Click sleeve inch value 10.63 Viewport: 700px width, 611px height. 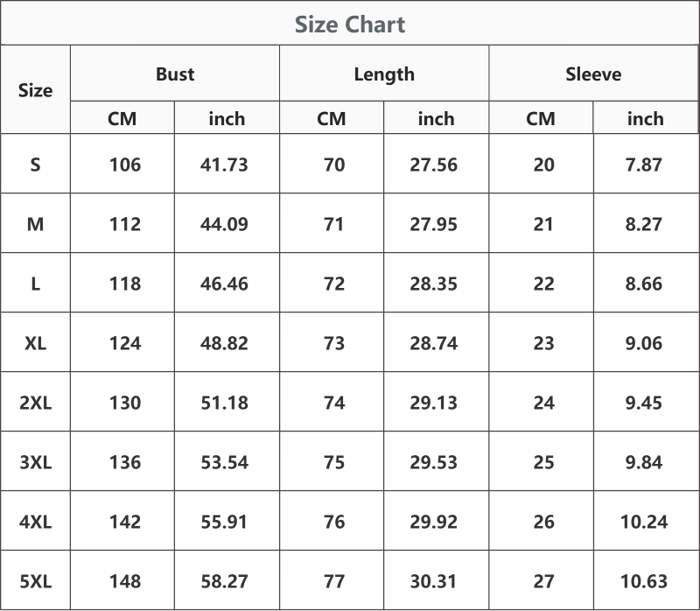pyautogui.click(x=644, y=581)
